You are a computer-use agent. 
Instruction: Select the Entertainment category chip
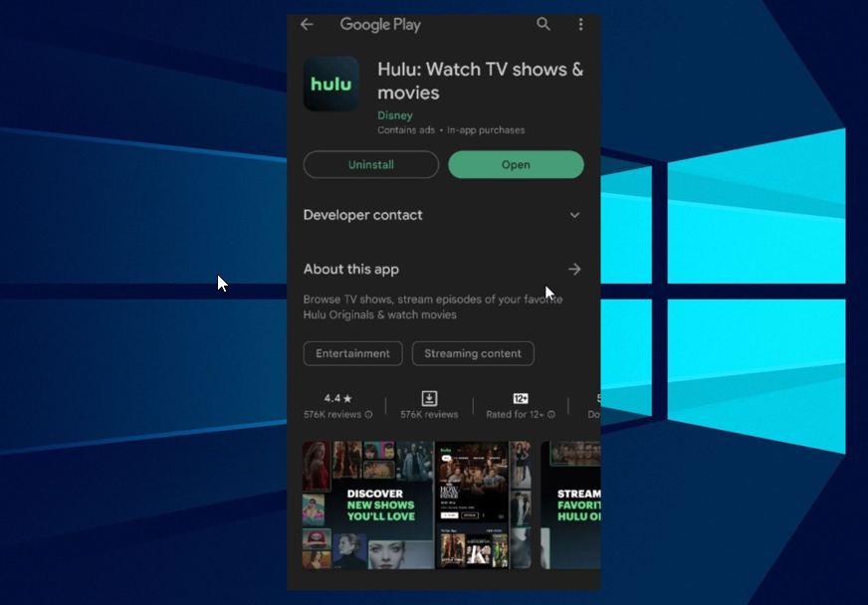click(x=352, y=353)
